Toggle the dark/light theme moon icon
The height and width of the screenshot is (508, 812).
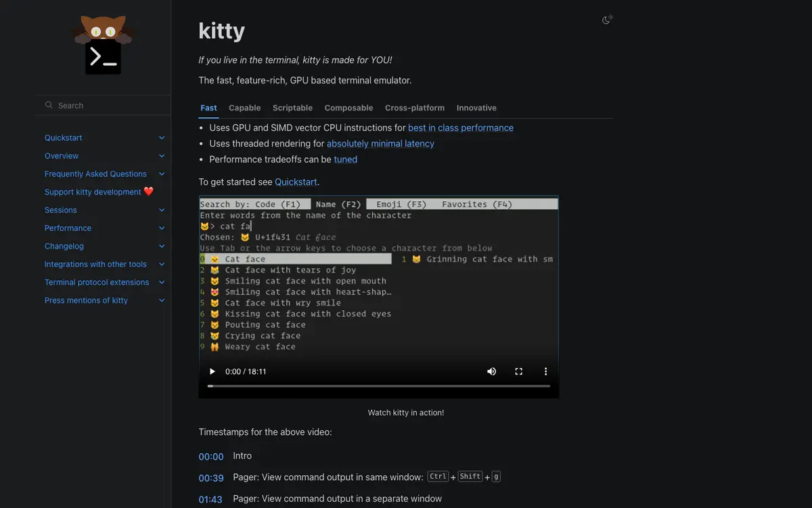pyautogui.click(x=607, y=20)
